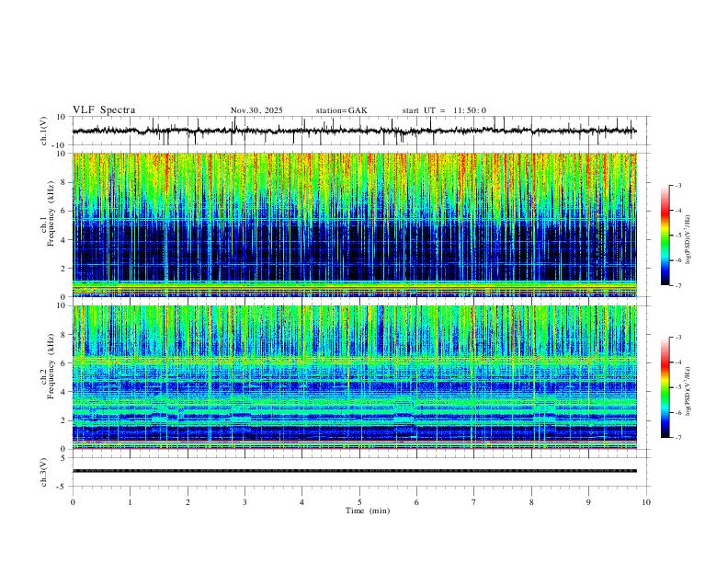Select the date text "Nov.30, 2025"
This screenshot has width=728, height=563.
click(256, 110)
